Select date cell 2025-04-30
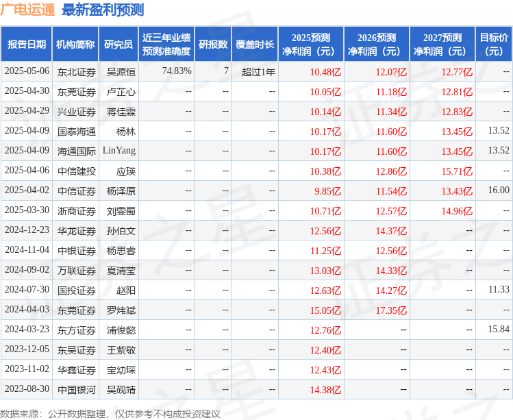 coord(27,90)
